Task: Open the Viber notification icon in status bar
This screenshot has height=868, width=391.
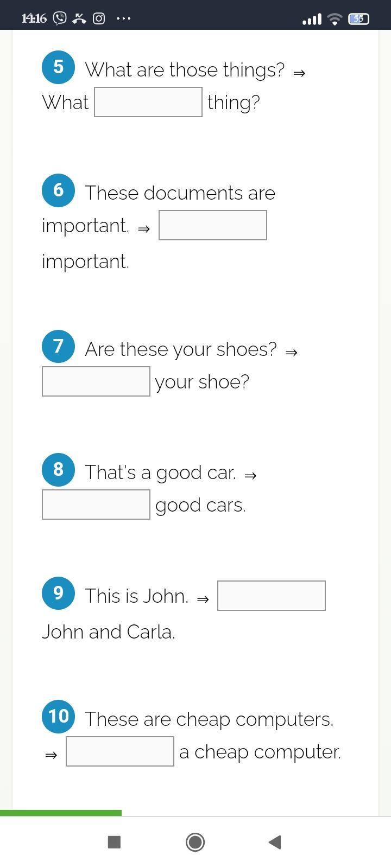Action: click(60, 18)
